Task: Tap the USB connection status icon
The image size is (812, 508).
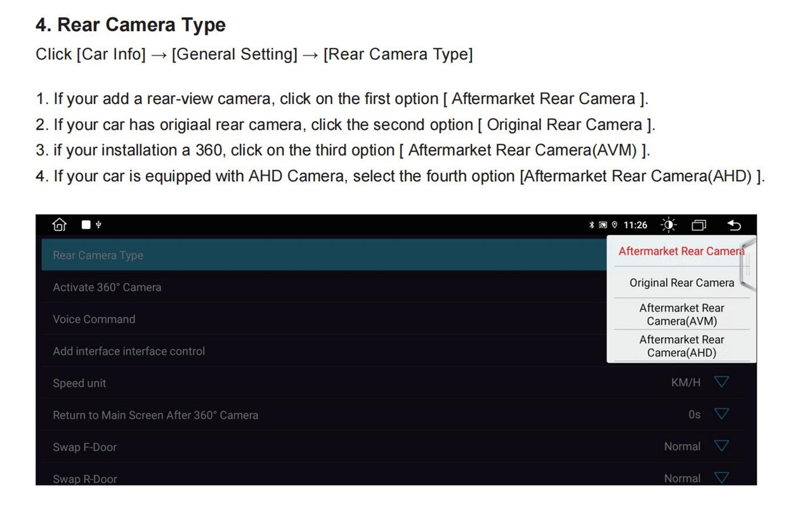Action: (98, 225)
